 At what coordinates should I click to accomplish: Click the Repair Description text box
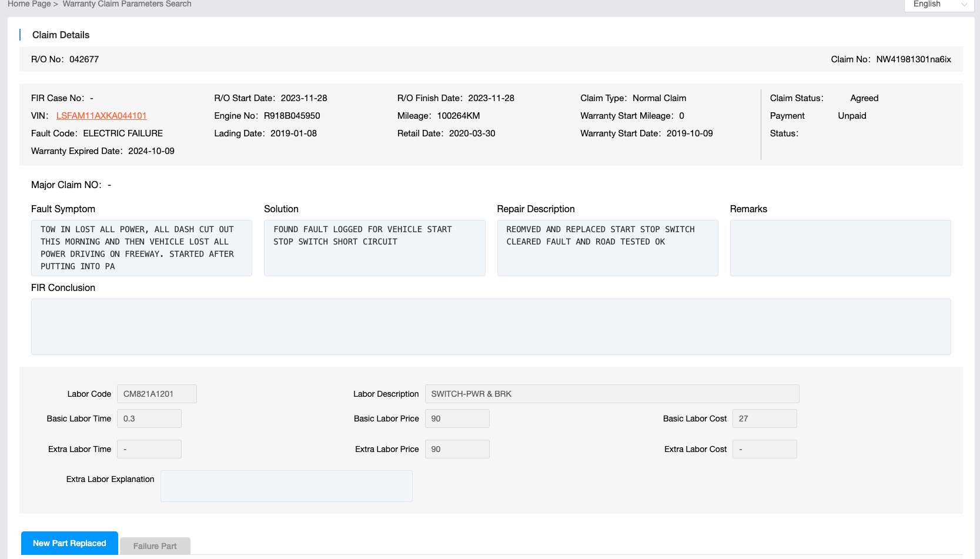(x=607, y=248)
